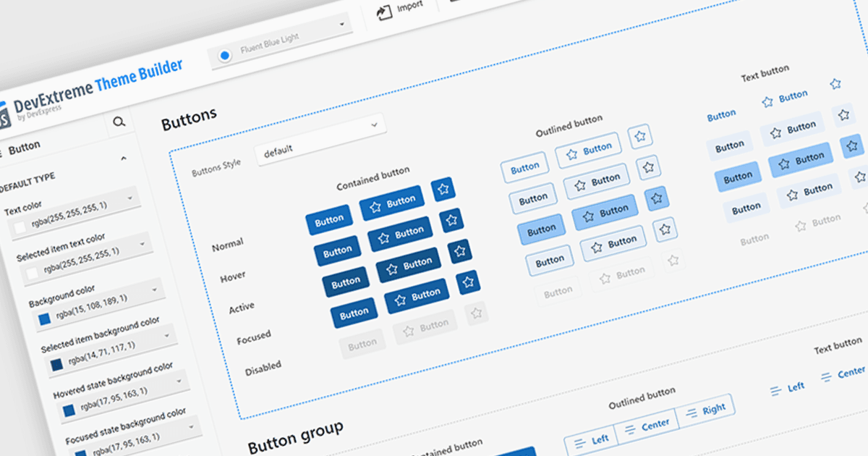Click the Button group section heading
This screenshot has height=456, width=868.
pos(295,436)
